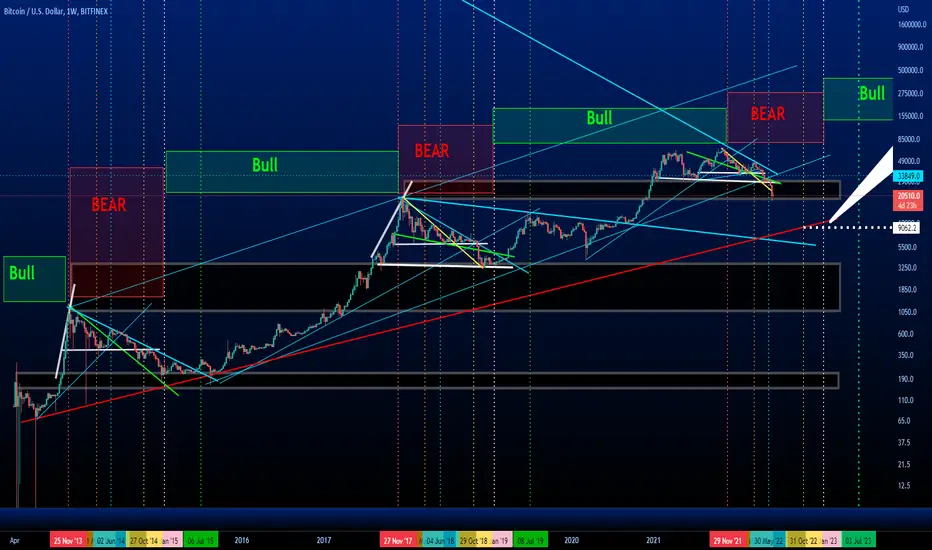Select the 06 Jul '15 date marker
This screenshot has width=932, height=550.
click(201, 540)
